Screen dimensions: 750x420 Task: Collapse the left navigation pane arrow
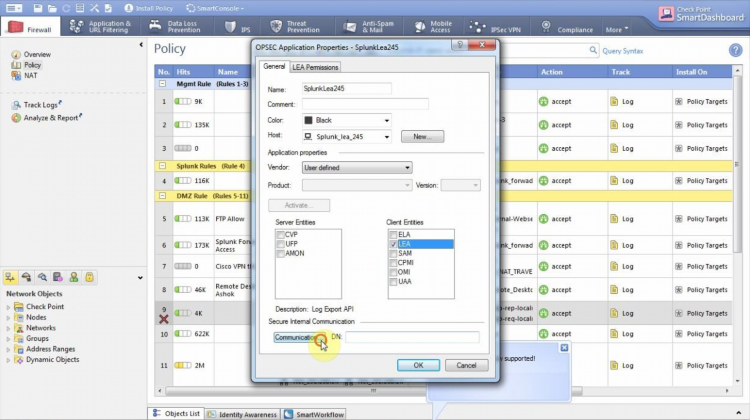click(141, 44)
